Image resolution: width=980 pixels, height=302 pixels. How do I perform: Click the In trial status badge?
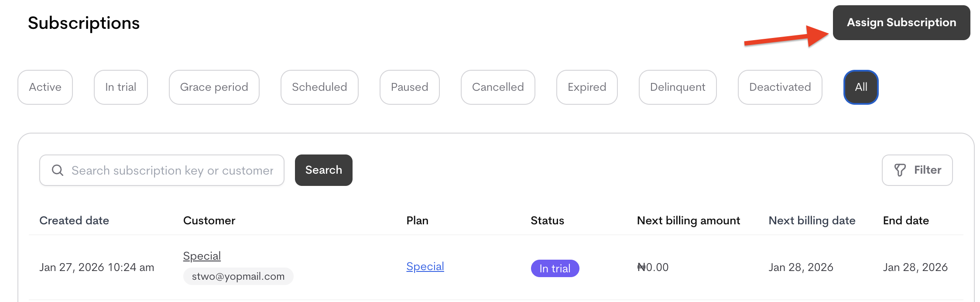click(555, 268)
